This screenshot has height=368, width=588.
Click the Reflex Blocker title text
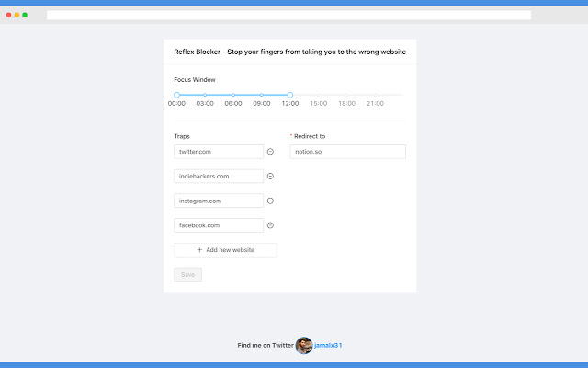pyautogui.click(x=290, y=52)
